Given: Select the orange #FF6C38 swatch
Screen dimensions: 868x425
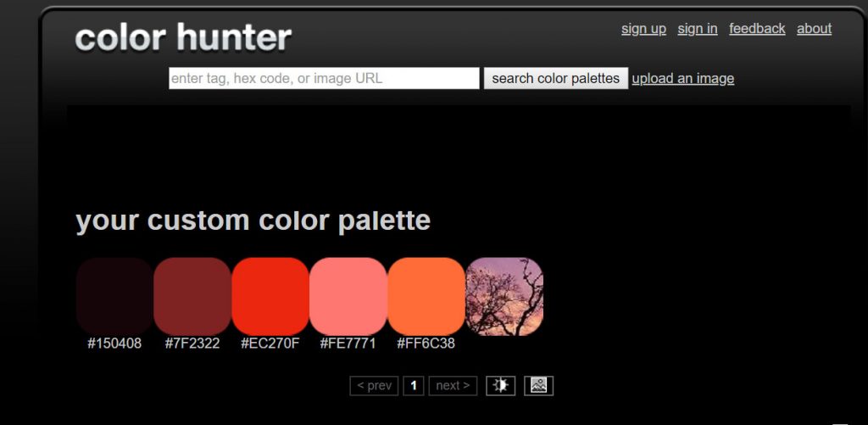Looking at the screenshot, I should [x=426, y=296].
